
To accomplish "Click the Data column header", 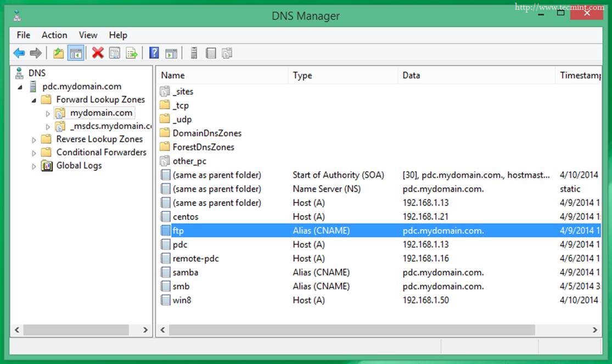I will [x=411, y=75].
